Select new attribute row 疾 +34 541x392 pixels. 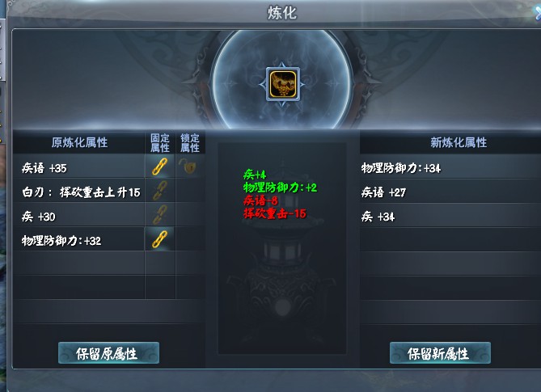[450, 217]
